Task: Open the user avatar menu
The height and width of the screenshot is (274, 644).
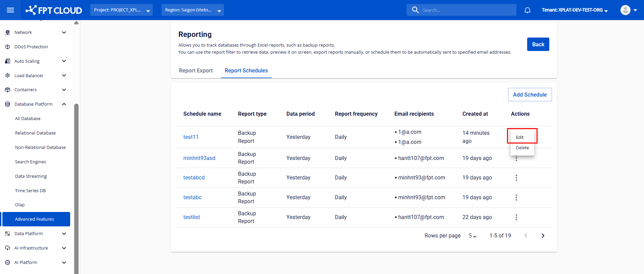Action: (x=629, y=10)
